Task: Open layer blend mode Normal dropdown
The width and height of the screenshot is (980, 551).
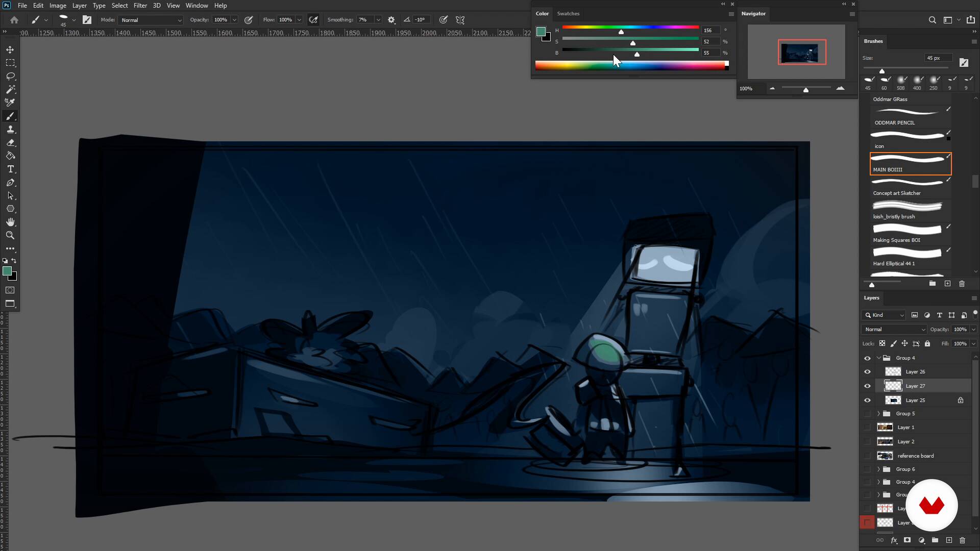Action: 894,330
